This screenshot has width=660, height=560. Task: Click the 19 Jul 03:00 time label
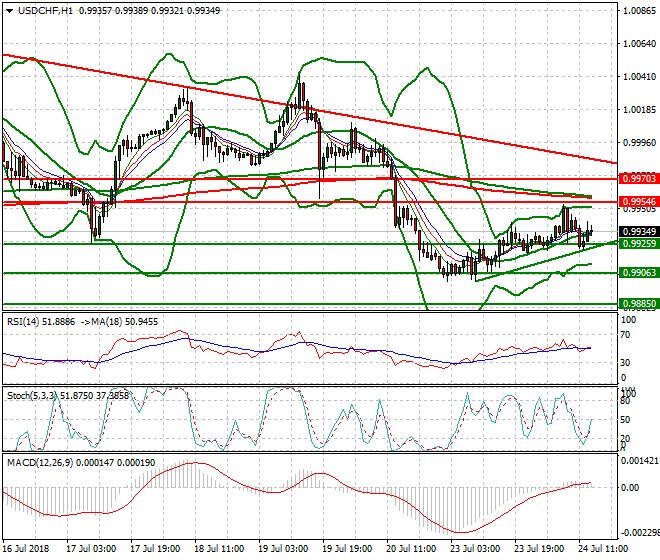tap(283, 549)
